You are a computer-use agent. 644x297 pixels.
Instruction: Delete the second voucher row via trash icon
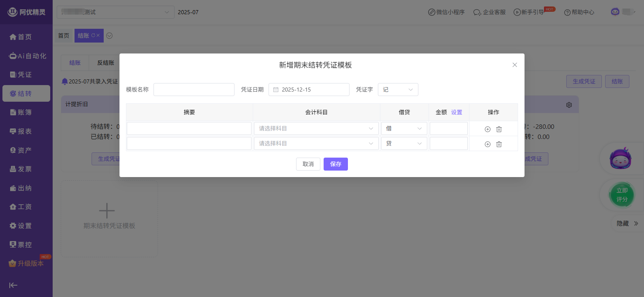499,144
